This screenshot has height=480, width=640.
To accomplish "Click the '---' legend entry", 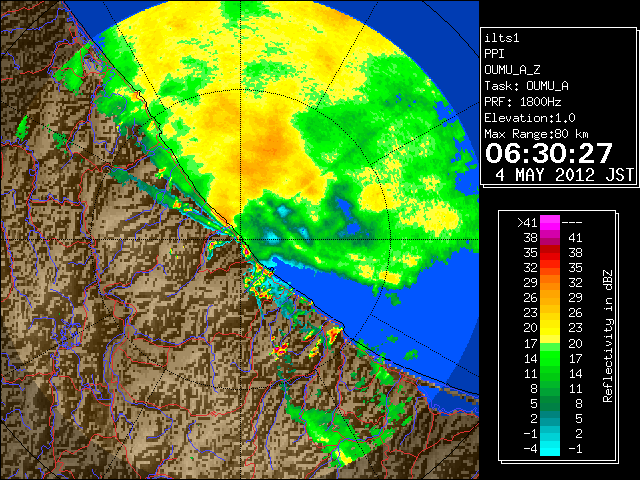I will click(x=572, y=223).
